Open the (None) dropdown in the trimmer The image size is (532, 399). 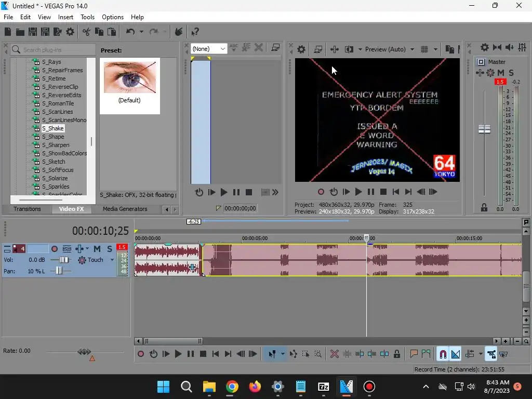[209, 49]
